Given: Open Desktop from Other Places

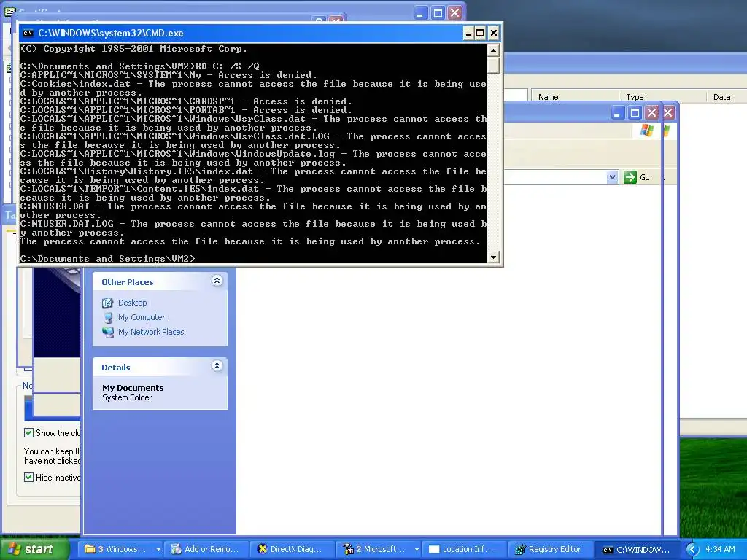Looking at the screenshot, I should click(133, 303).
